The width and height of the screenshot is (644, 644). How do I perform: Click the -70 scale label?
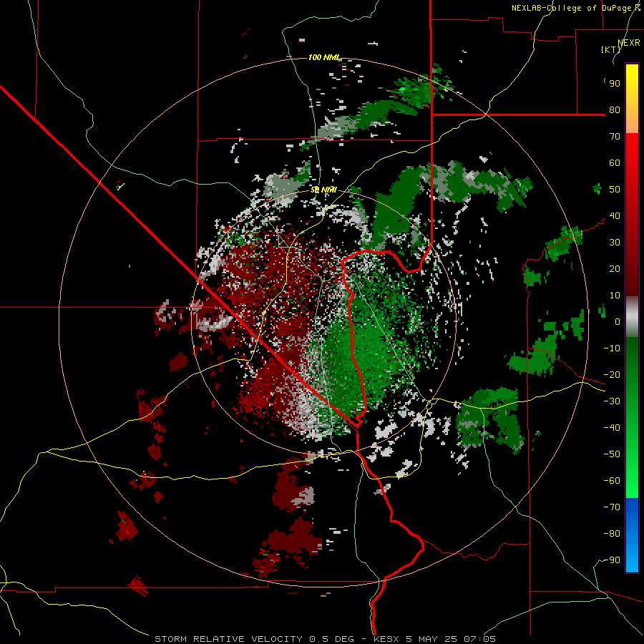[612, 507]
